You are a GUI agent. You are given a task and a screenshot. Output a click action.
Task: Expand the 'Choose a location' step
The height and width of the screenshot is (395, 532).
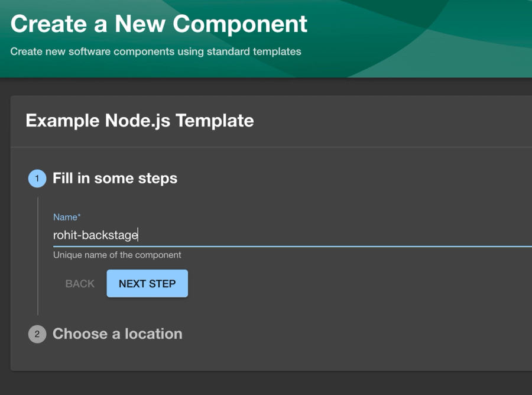point(117,334)
